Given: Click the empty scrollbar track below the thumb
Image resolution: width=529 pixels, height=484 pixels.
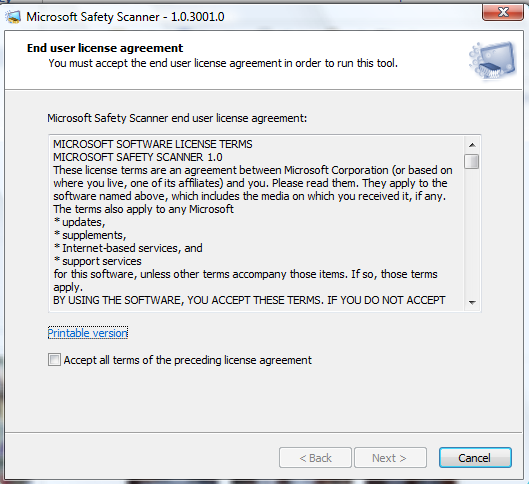Looking at the screenshot, I should (x=472, y=232).
